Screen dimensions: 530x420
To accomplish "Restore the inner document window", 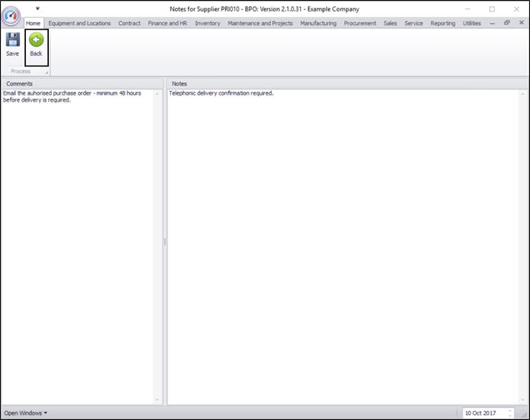I will tap(506, 23).
